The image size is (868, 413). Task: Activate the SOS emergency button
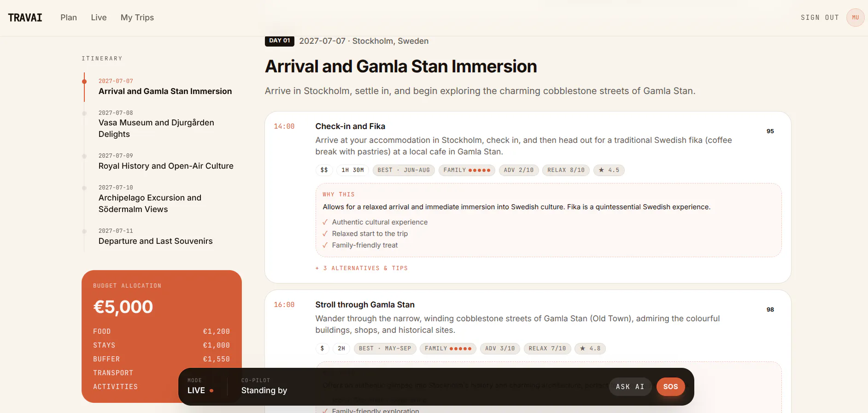pyautogui.click(x=670, y=387)
